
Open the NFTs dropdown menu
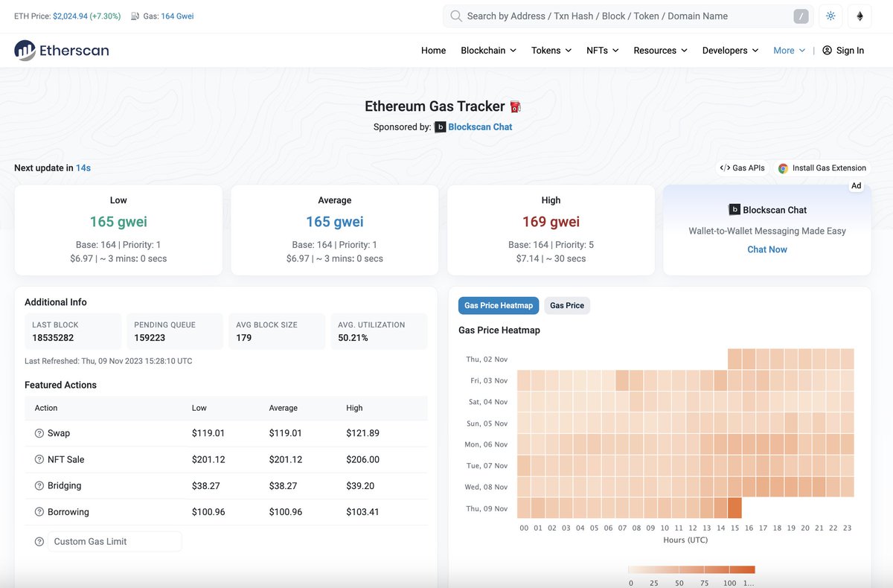[x=602, y=51]
